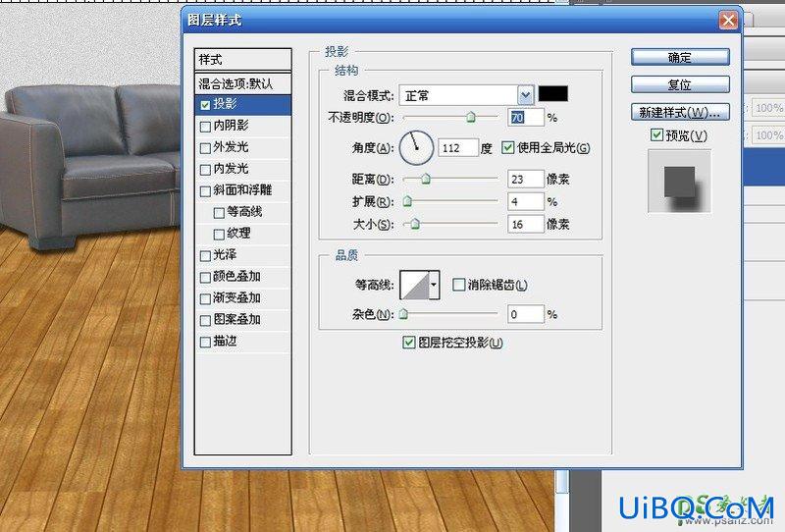Click the 不透明度 slider handle
Image resolution: width=785 pixels, height=532 pixels.
[471, 117]
